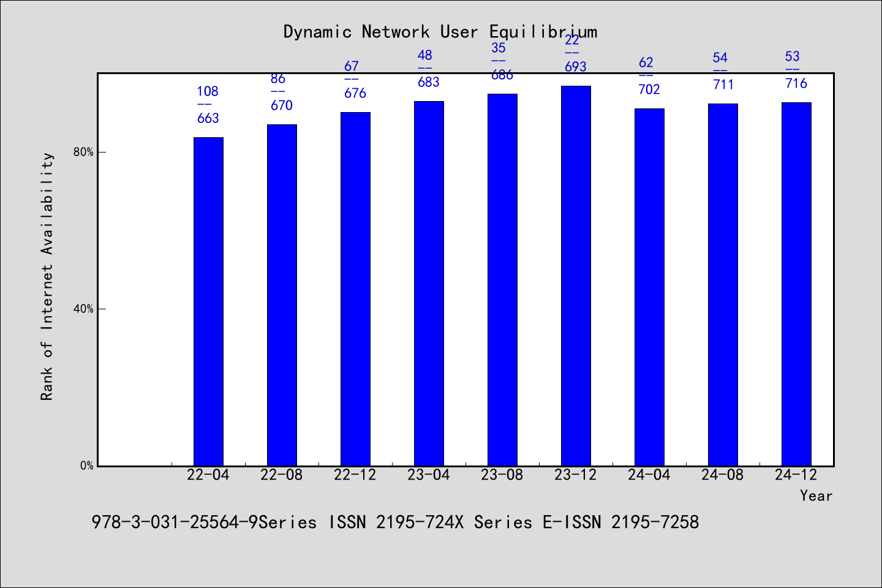
Task: Select the blue bar for 22-08
Action: [282, 295]
